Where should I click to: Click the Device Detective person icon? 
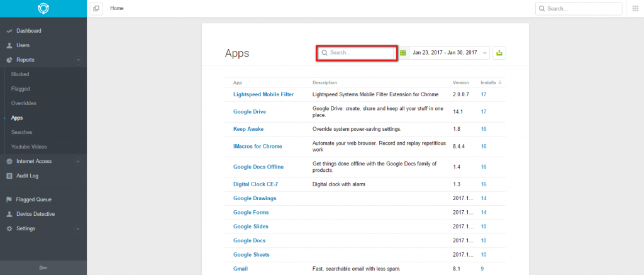click(9, 214)
